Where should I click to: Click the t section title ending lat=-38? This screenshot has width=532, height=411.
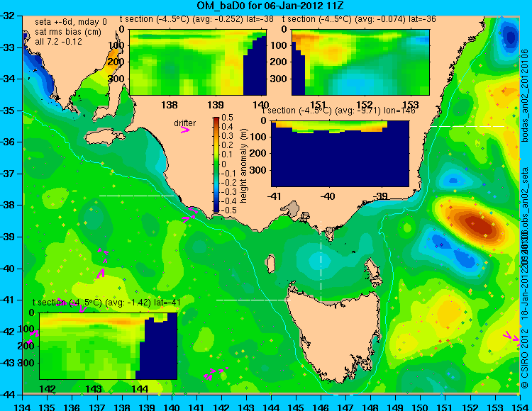(196, 19)
